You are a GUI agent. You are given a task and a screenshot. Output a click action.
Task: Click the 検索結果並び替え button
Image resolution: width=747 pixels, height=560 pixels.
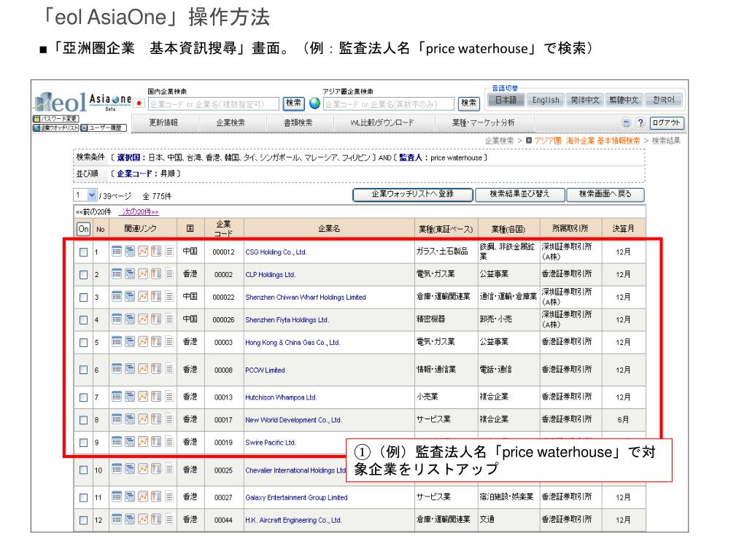(519, 194)
